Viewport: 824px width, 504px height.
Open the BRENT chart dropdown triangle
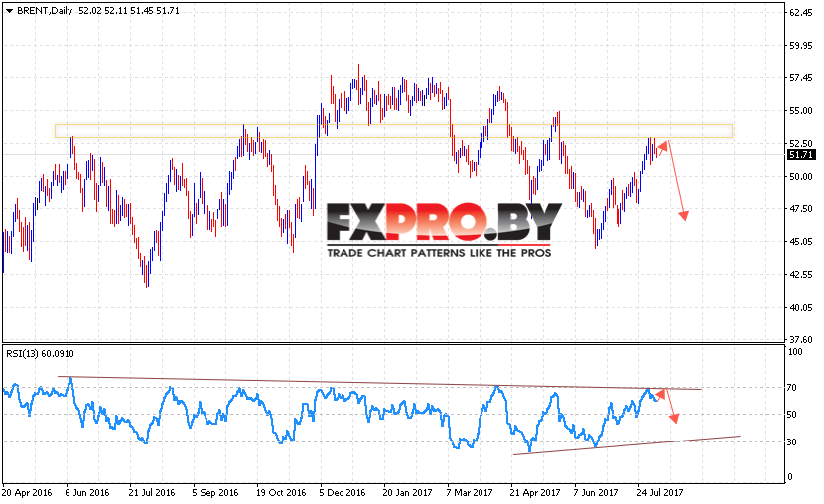[10, 11]
